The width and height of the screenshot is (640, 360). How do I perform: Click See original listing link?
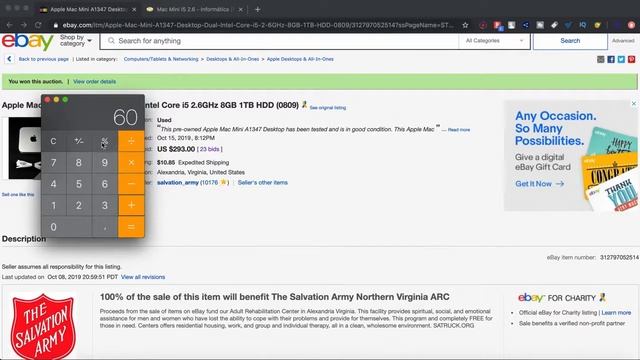(327, 108)
